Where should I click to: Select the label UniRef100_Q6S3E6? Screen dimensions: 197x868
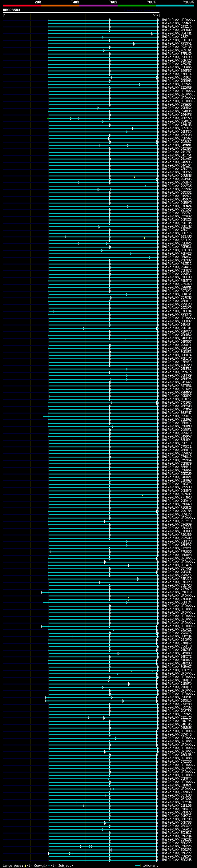tap(177, 128)
